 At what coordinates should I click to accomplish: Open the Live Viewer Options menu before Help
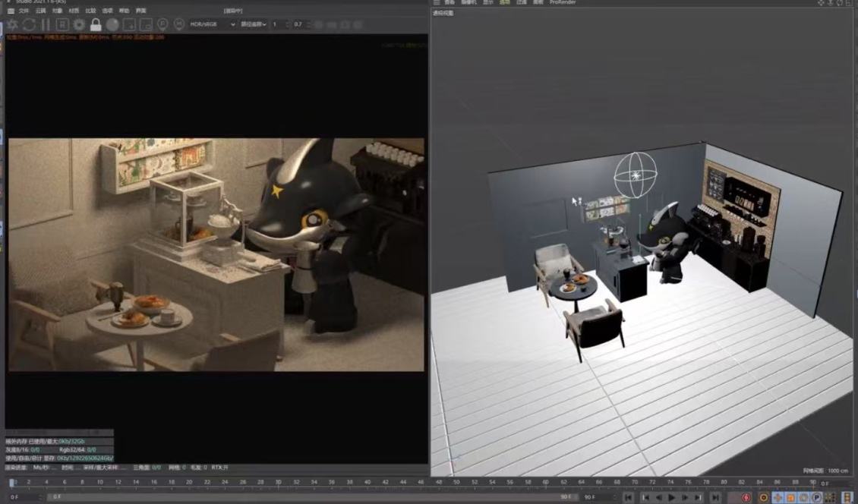[108, 11]
